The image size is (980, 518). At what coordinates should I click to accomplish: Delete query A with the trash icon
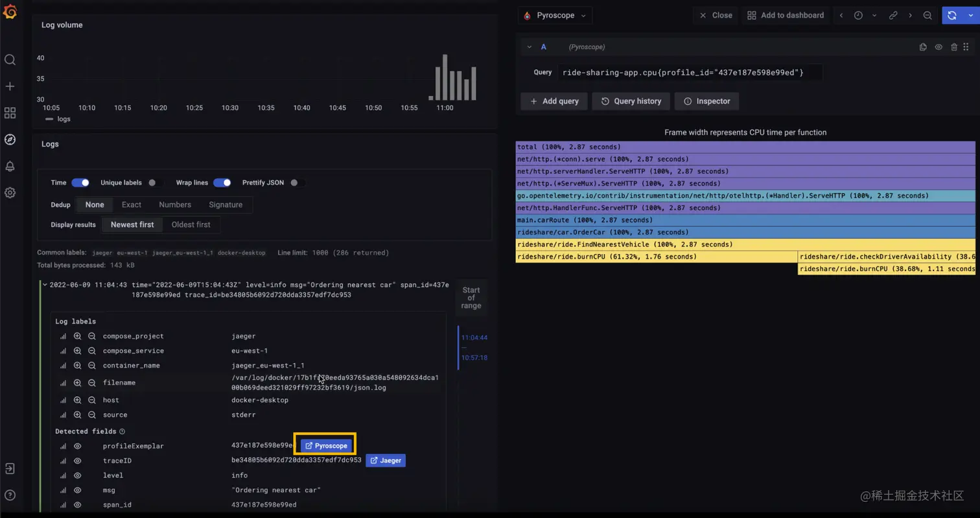click(x=953, y=47)
